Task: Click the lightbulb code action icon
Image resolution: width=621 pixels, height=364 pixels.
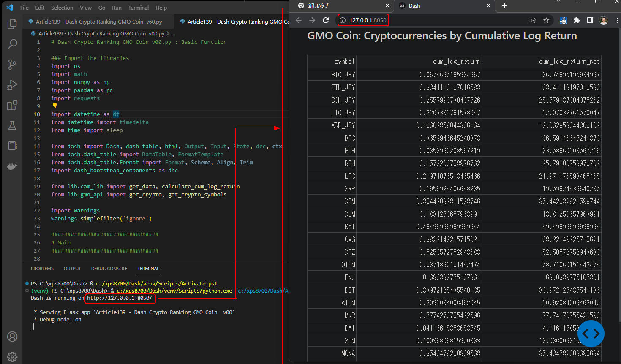Action: pyautogui.click(x=54, y=106)
